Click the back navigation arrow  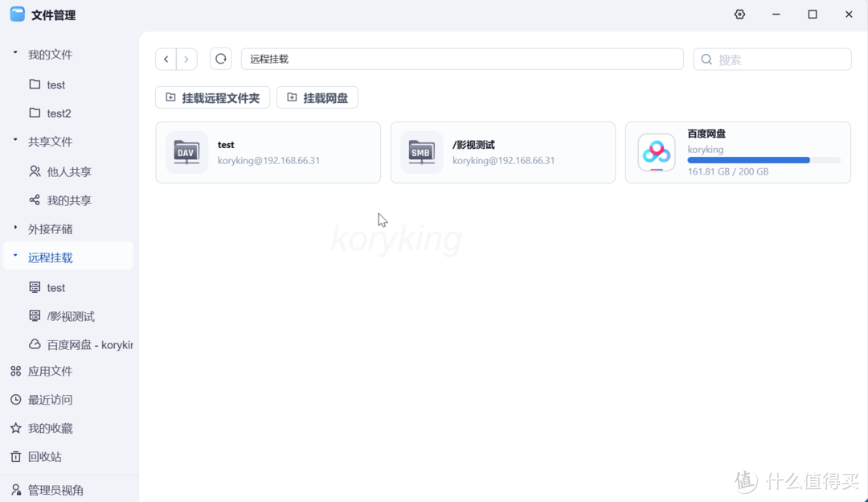(x=166, y=59)
